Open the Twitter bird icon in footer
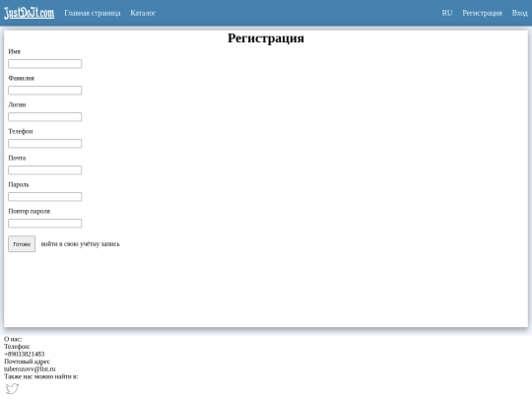 click(x=12, y=388)
